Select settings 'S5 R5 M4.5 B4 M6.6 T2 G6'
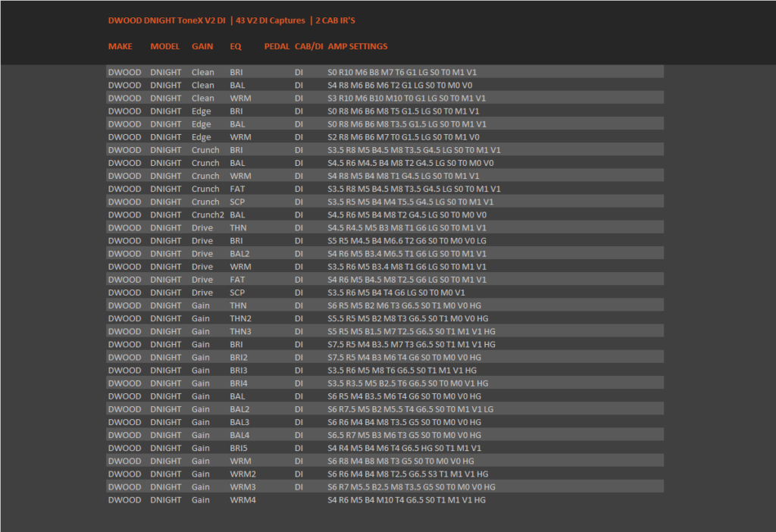This screenshot has width=776, height=532. click(x=407, y=240)
